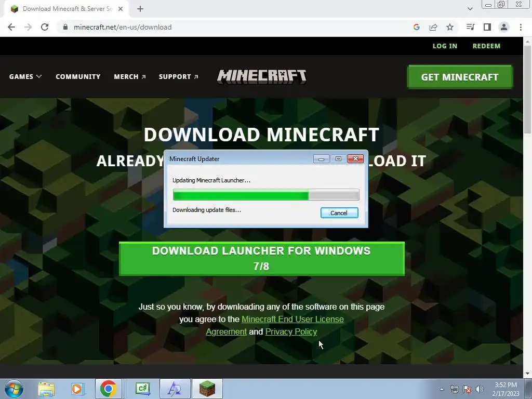Reload the Minecraft download page

point(45,27)
